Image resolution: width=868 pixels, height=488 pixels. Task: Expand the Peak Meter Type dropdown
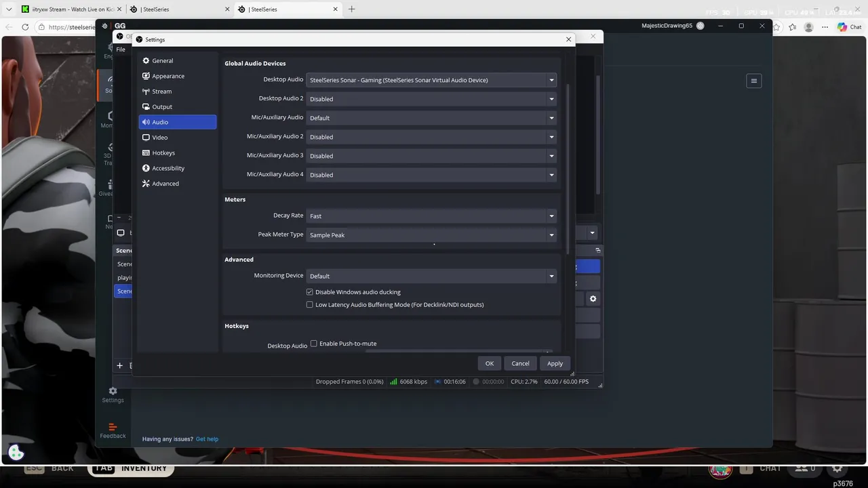(431, 235)
